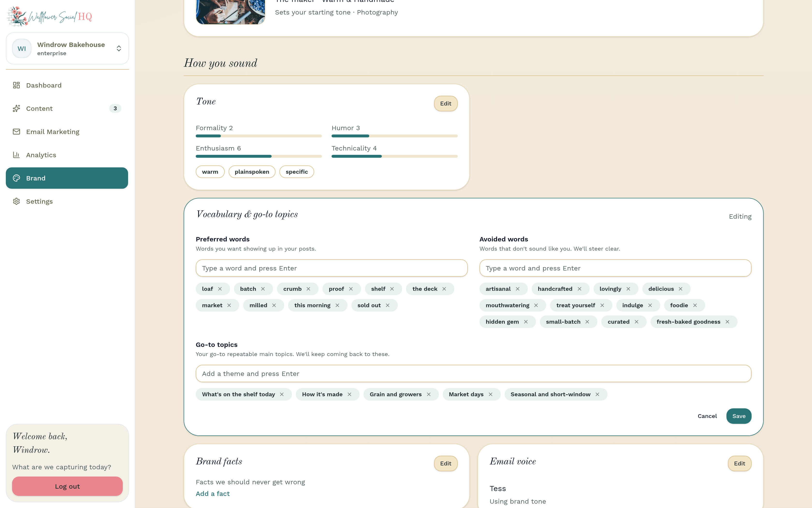This screenshot has height=508, width=812.
Task: Remove "hidden gem" from avoided words
Action: coord(526,322)
